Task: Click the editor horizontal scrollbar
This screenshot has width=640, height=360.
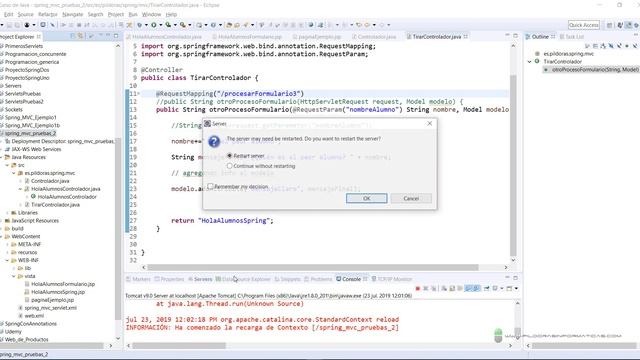Action: (x=313, y=267)
